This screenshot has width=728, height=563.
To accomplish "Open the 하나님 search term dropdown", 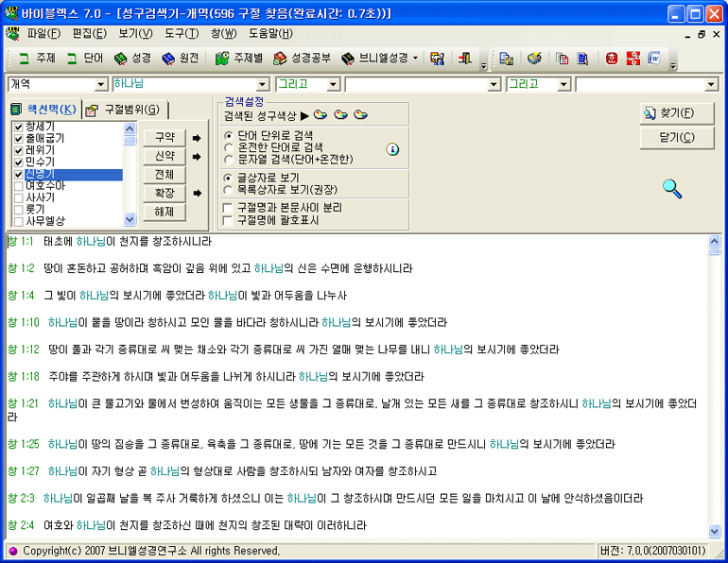I will tap(263, 84).
